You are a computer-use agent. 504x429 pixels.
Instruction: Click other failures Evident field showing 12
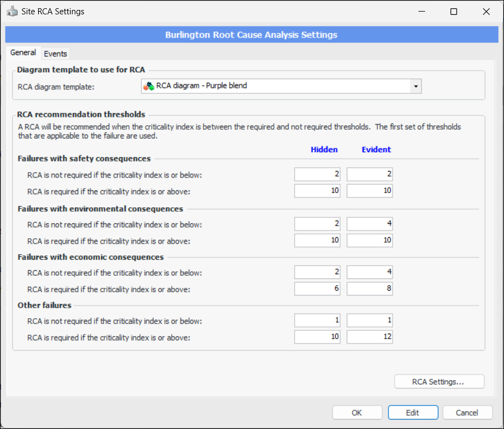370,337
